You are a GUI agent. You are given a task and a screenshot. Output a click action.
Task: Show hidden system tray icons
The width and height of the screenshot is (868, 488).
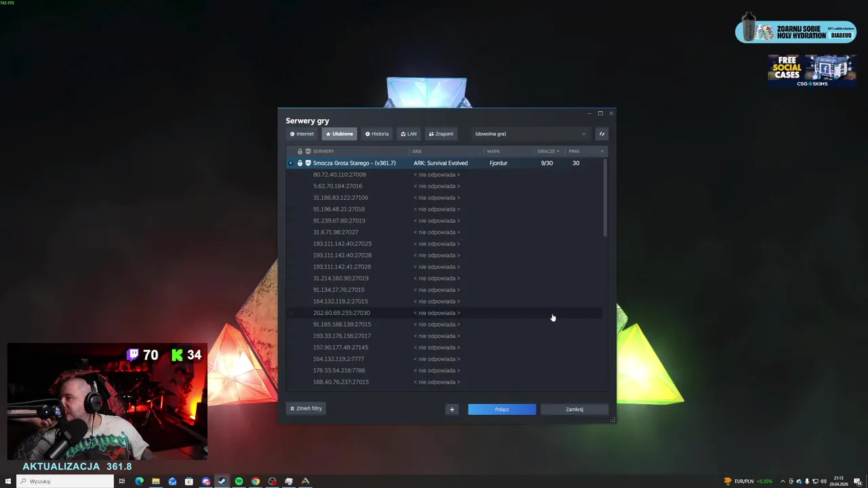(x=783, y=481)
